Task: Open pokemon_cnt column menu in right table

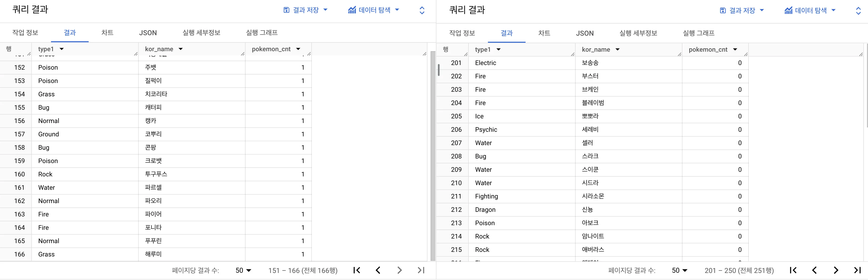Action: [x=735, y=49]
